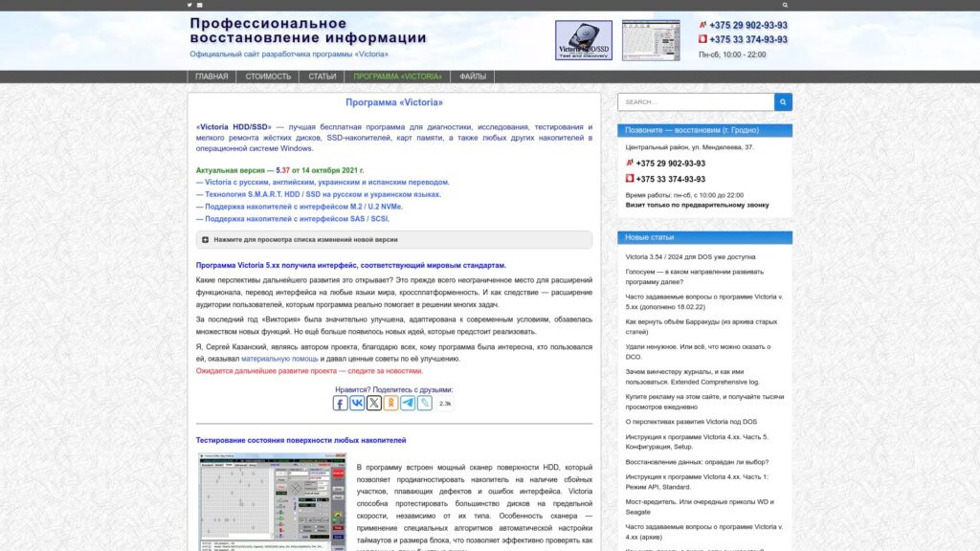Screen dimensions: 980x551
Task: Open link about Victoria translations
Action: point(323,183)
